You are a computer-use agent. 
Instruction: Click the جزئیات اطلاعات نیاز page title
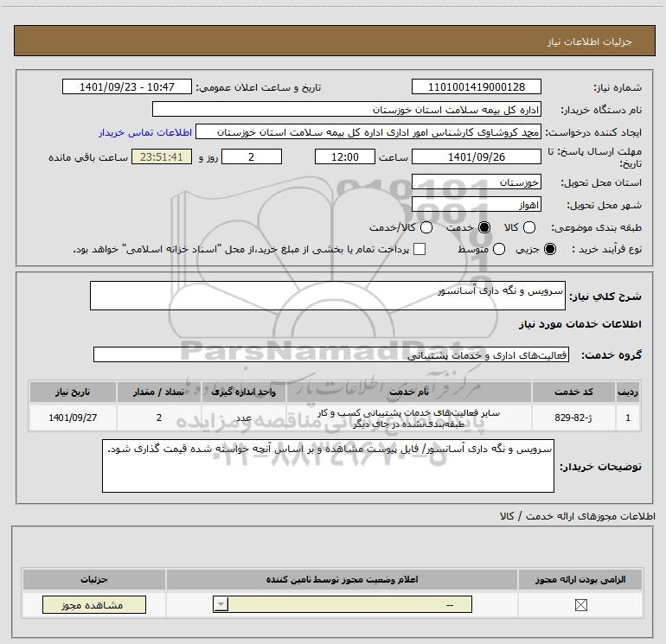(590, 41)
